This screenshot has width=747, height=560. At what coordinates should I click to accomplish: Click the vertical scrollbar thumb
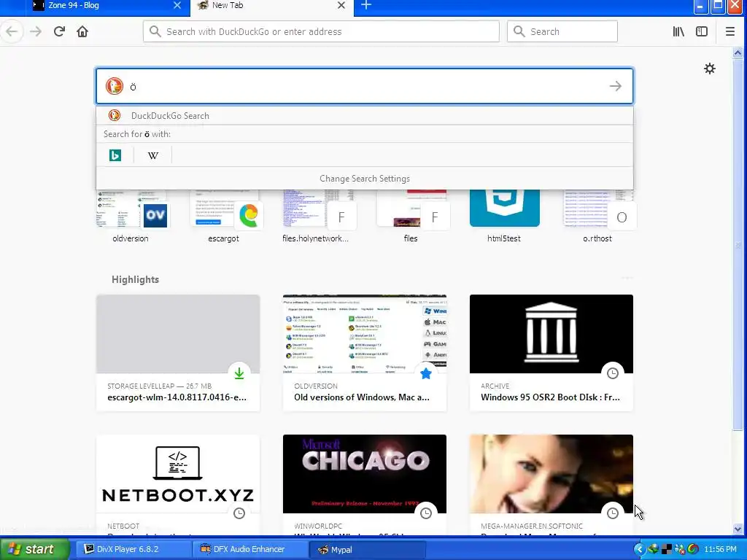[738, 244]
